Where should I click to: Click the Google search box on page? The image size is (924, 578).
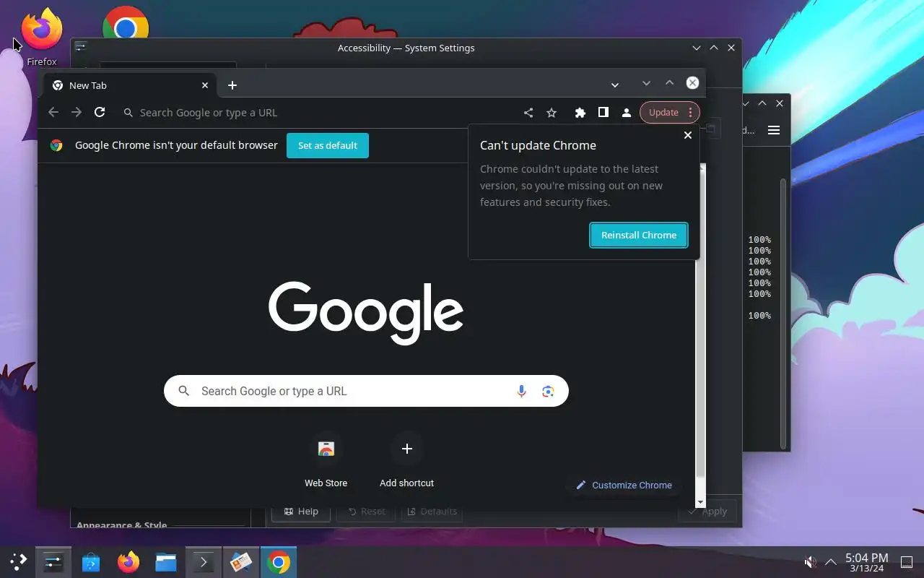coord(366,391)
